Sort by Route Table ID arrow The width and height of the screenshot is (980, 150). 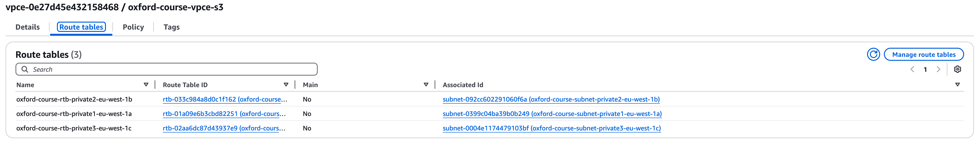click(x=286, y=85)
